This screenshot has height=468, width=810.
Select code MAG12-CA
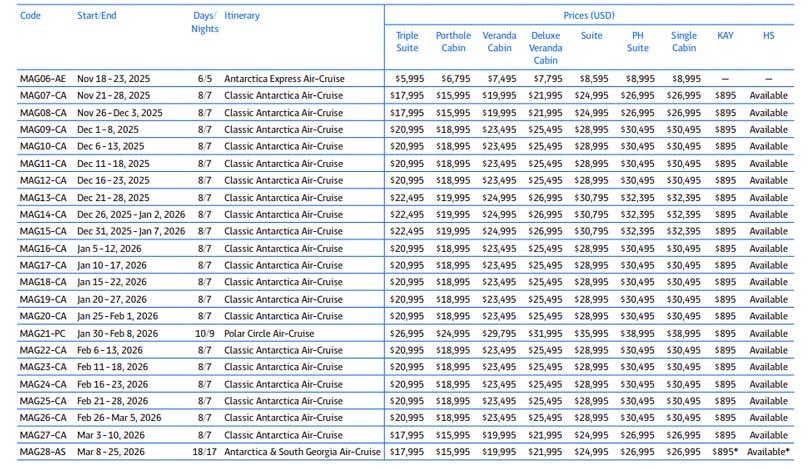coord(43,180)
